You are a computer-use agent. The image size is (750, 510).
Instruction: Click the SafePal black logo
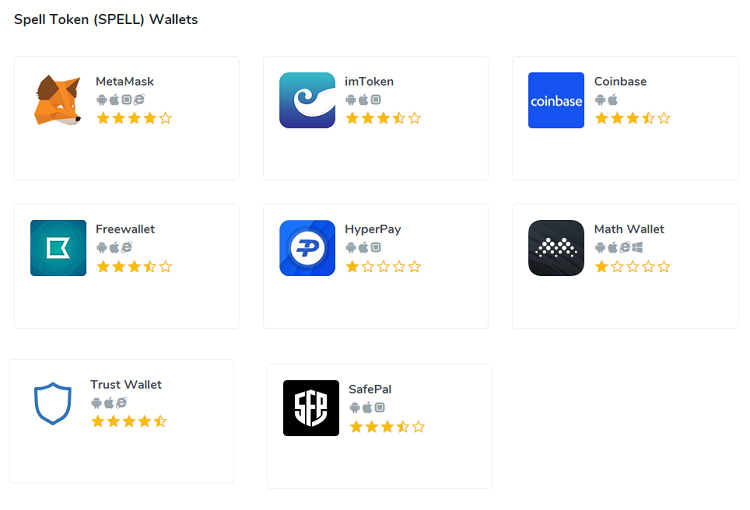coord(311,408)
